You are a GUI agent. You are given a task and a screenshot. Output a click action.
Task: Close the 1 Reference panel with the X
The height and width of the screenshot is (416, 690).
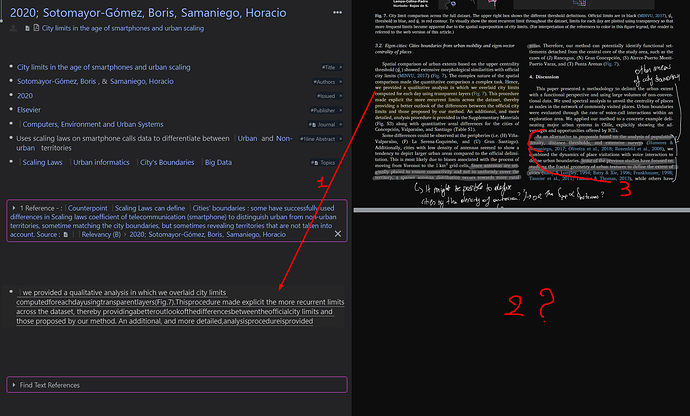pyautogui.click(x=338, y=234)
